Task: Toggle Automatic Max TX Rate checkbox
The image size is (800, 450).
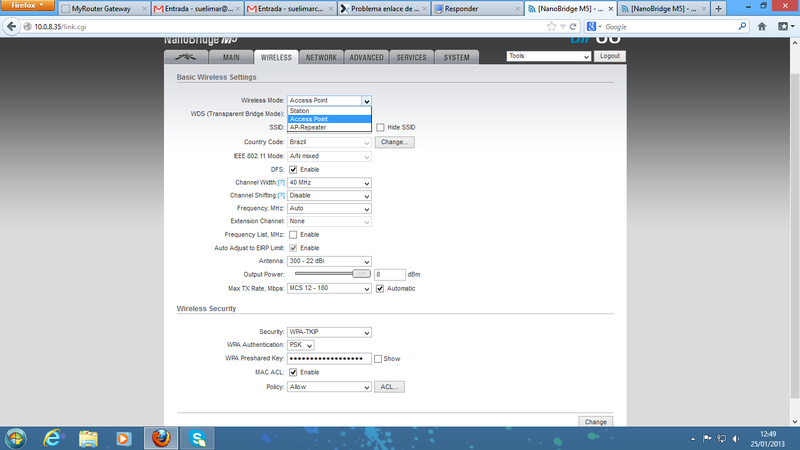Action: click(380, 288)
